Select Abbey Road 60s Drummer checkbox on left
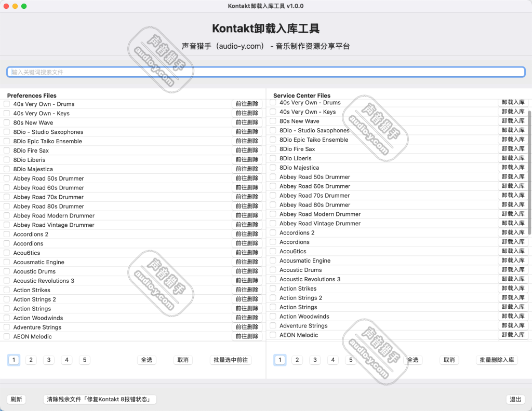 pos(7,187)
